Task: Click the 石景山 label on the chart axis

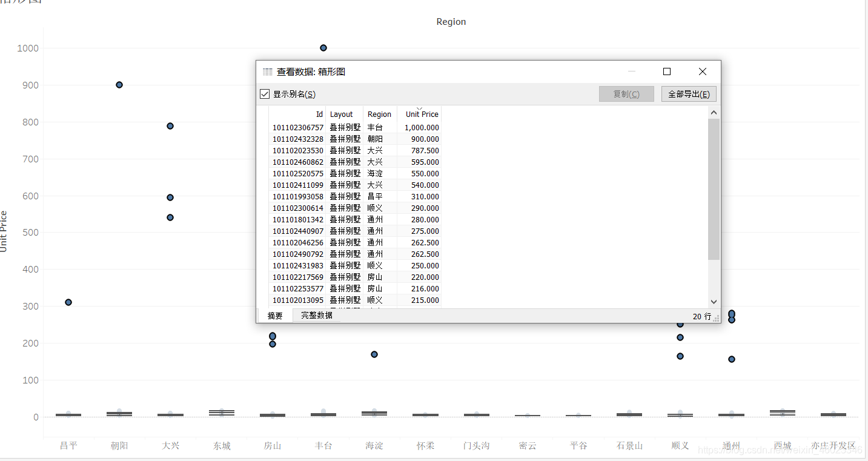Action: 629,446
